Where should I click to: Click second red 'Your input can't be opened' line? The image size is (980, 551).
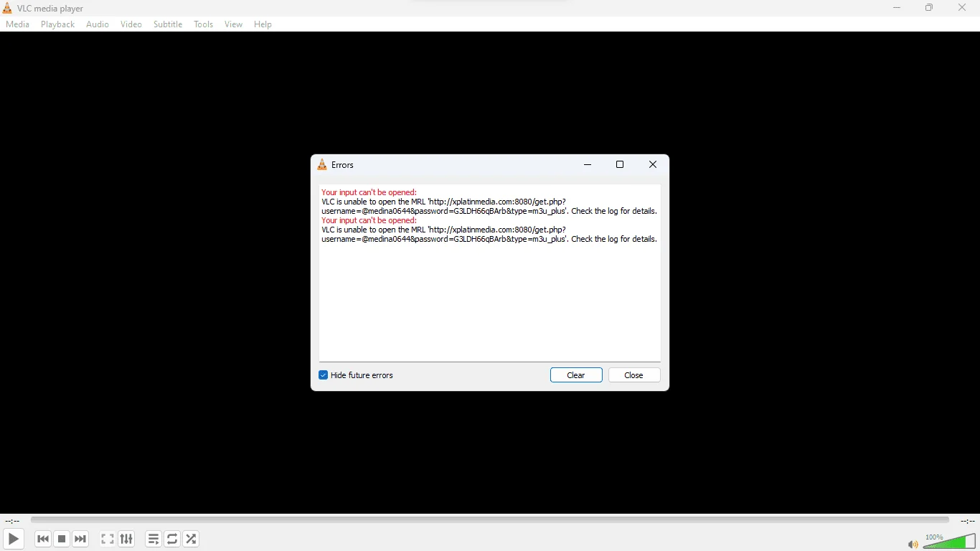click(x=369, y=220)
